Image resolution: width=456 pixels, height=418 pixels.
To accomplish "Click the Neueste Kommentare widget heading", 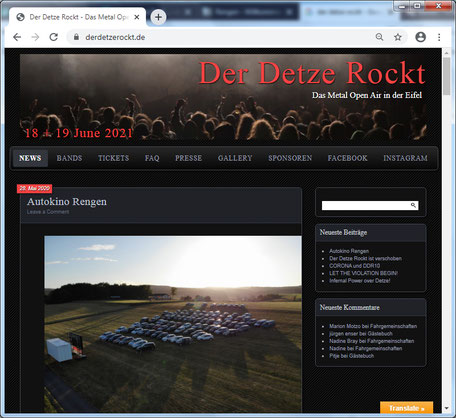I will tap(349, 307).
